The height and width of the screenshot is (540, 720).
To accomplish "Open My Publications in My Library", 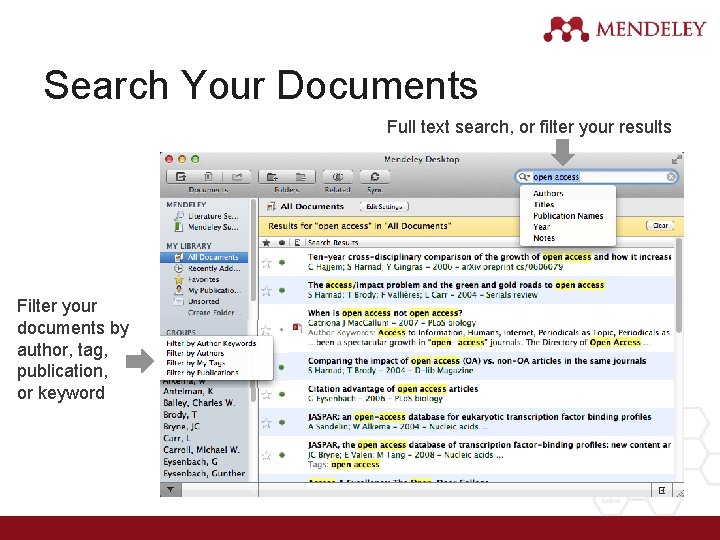I will [208, 290].
